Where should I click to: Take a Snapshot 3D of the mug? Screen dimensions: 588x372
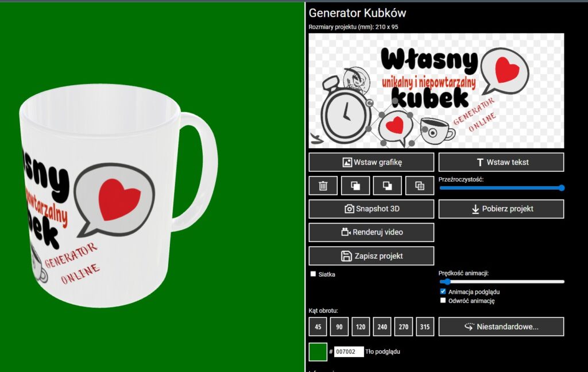tap(371, 209)
